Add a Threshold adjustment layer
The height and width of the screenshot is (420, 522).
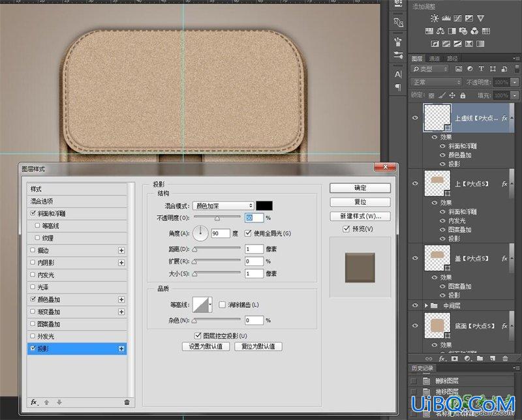pyautogui.click(x=458, y=44)
